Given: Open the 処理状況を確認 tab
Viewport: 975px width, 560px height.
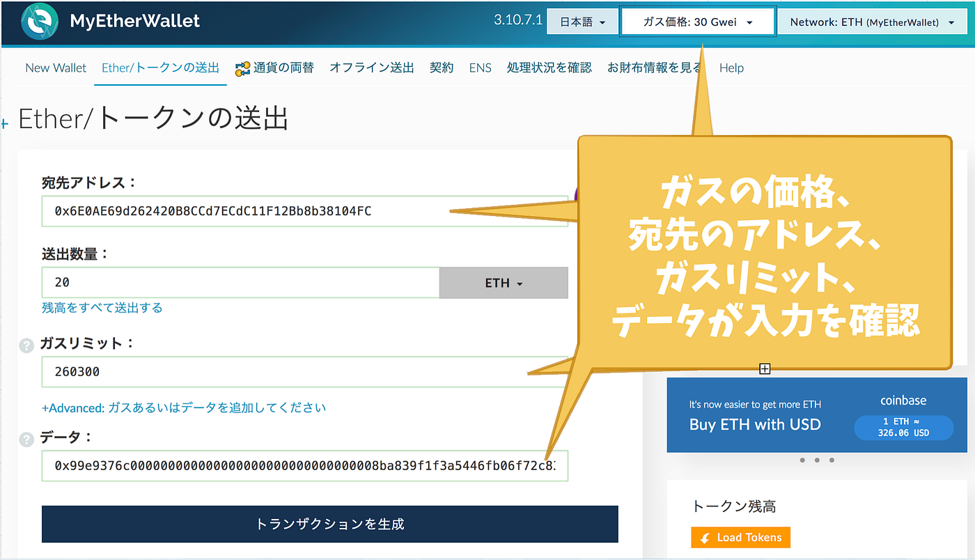Looking at the screenshot, I should click(x=549, y=68).
